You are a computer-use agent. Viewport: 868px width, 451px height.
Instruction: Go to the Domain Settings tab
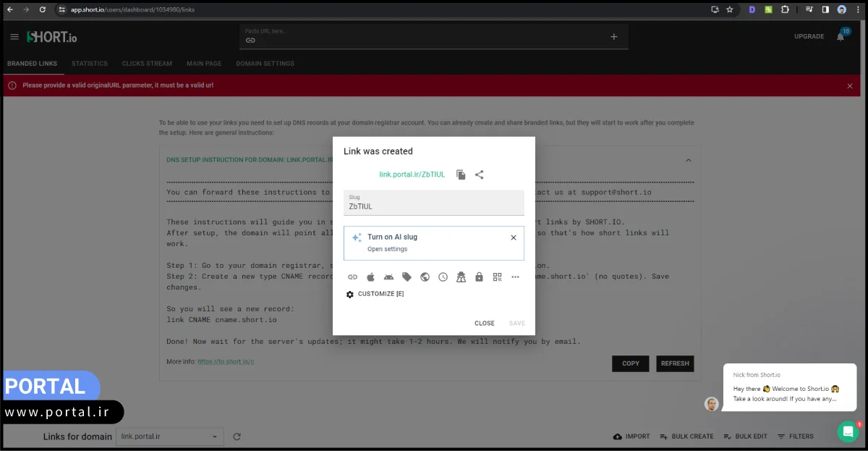(x=265, y=64)
